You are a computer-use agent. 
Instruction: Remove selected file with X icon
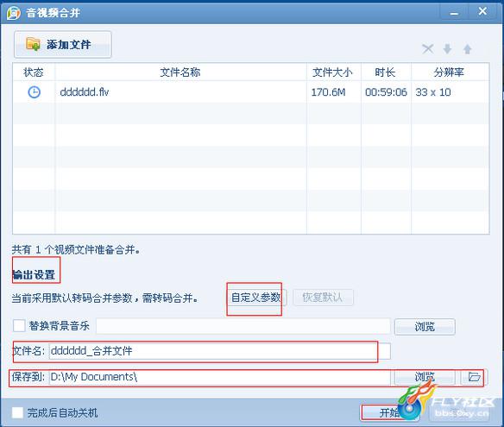[428, 49]
